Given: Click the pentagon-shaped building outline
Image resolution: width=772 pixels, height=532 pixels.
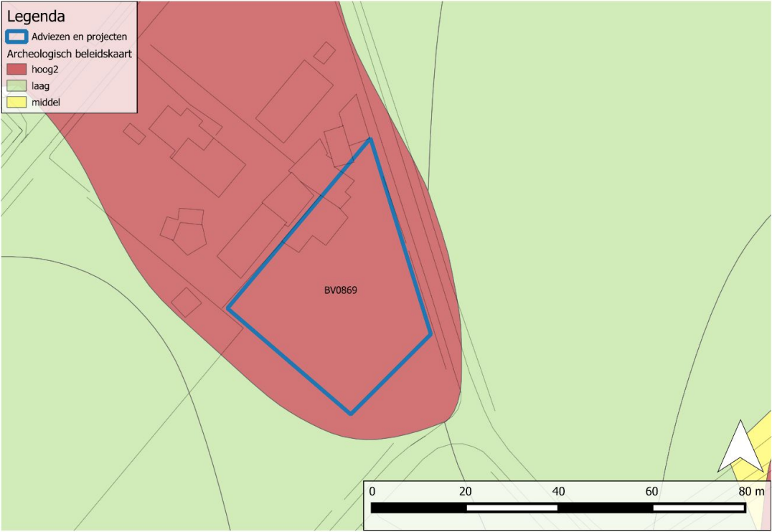Looking at the screenshot, I should pyautogui.click(x=189, y=238).
